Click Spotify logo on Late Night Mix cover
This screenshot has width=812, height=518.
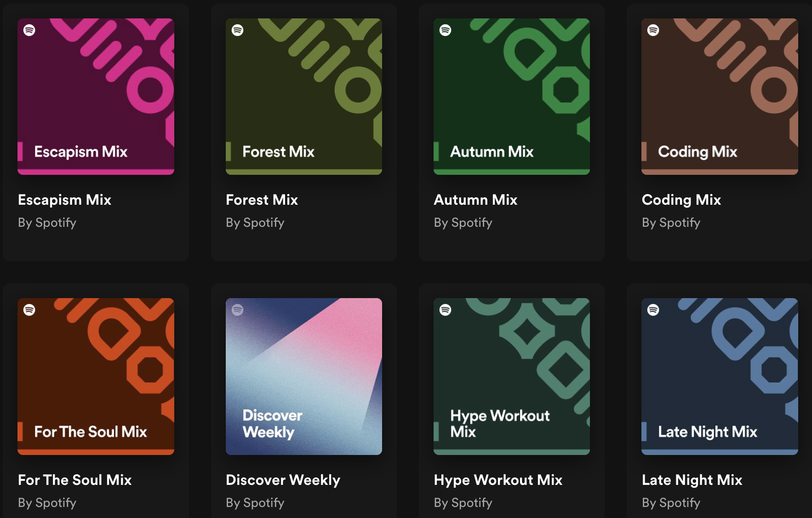click(653, 310)
